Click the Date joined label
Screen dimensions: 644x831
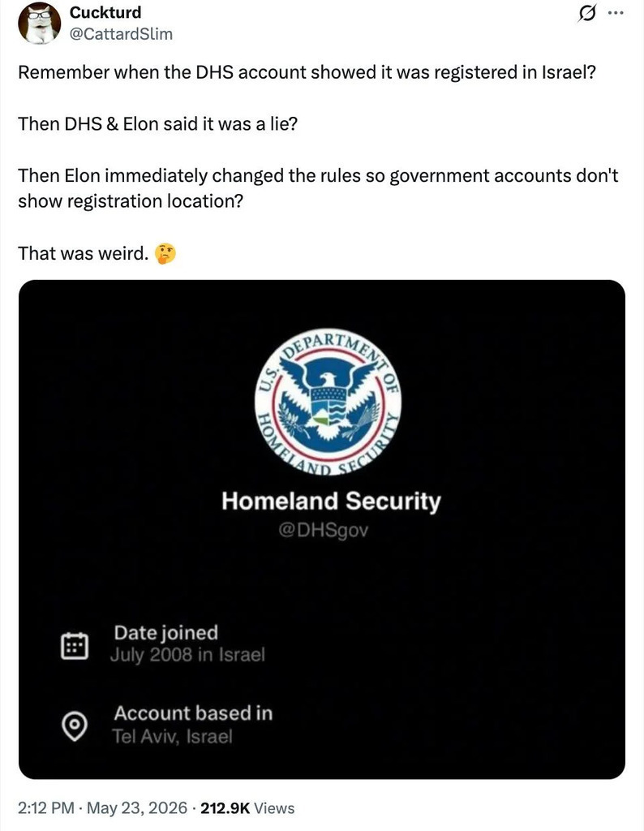tap(165, 633)
